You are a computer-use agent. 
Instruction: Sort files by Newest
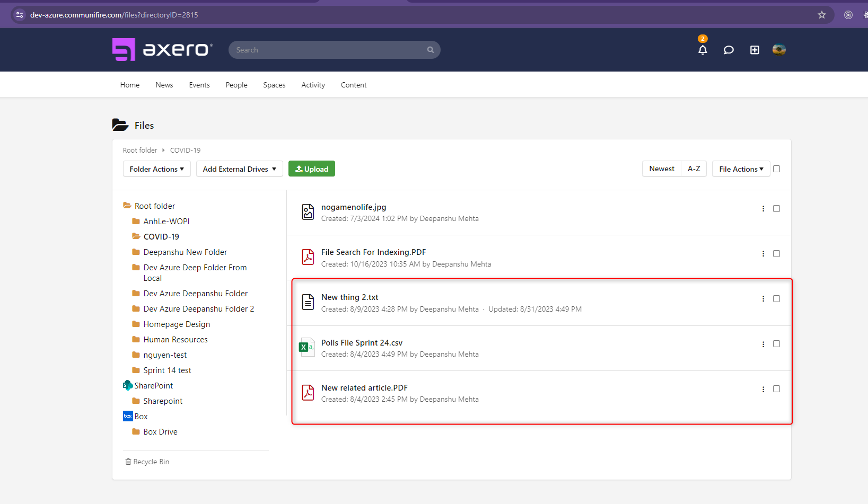[x=662, y=169]
